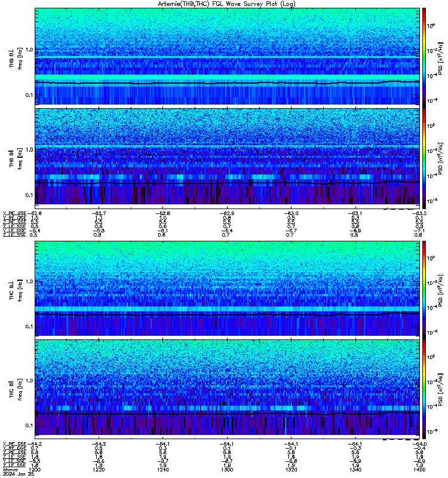Click the color bar beside the second THB panel
The image size is (448, 478).
424,158
